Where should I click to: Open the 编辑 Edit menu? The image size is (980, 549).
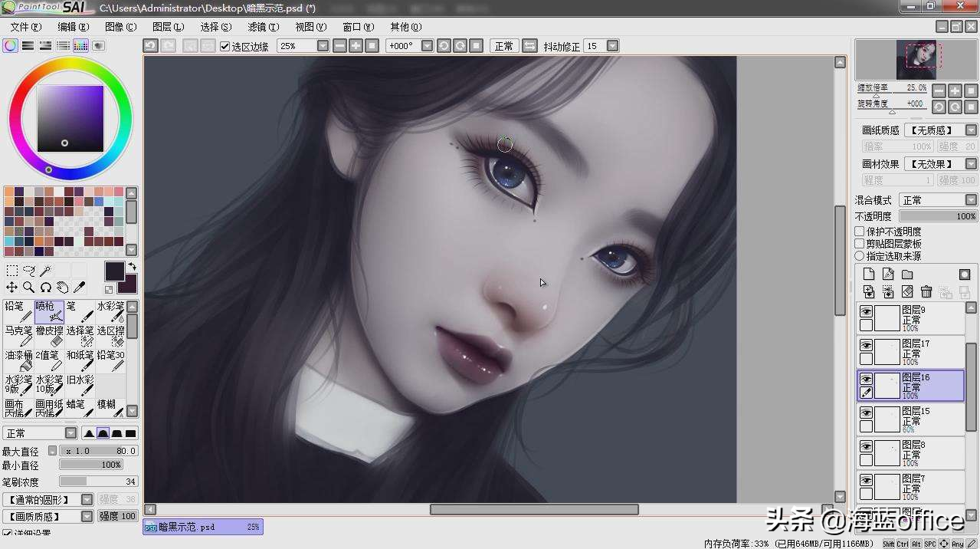pos(73,27)
